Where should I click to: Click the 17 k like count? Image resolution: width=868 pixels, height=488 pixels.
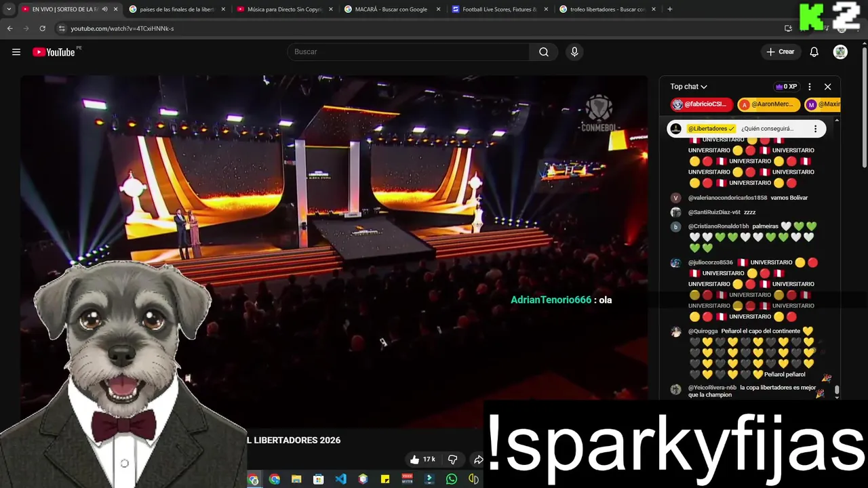click(429, 460)
